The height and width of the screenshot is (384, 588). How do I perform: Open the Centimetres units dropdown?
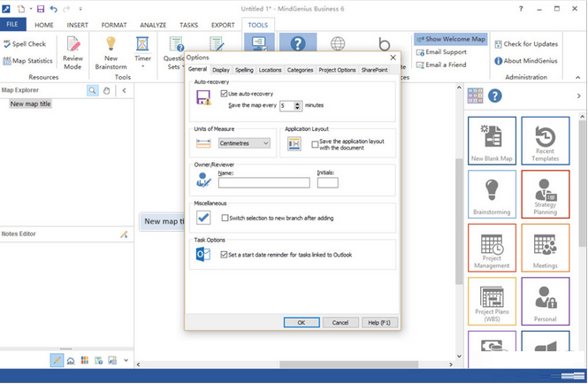click(x=245, y=142)
